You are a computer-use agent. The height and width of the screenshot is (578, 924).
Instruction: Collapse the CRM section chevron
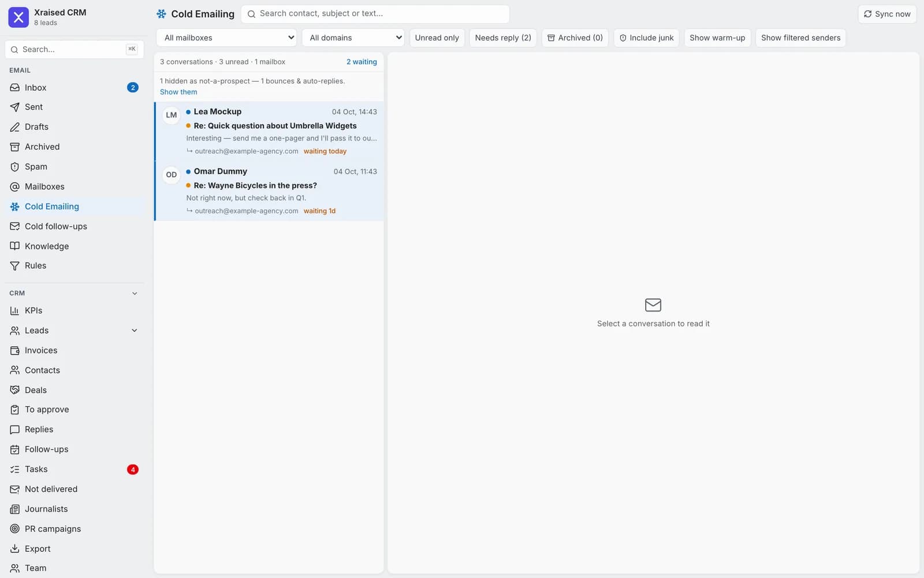pos(135,294)
